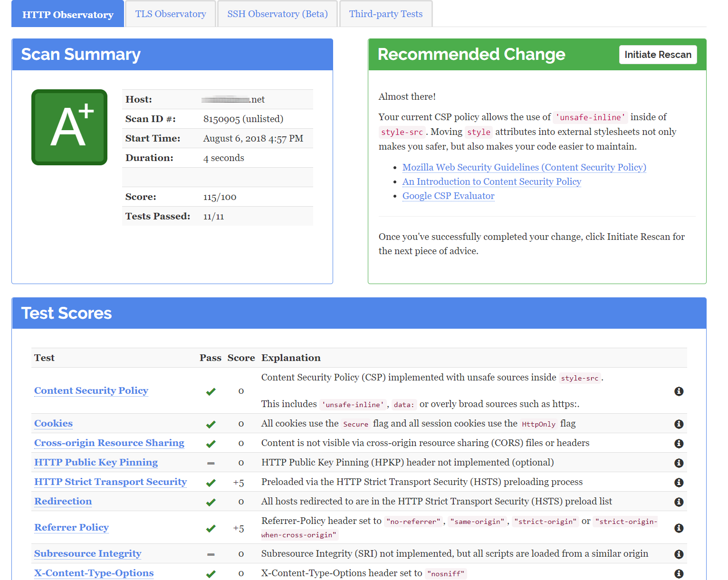Click the Explanation column header
Image resolution: width=728 pixels, height=580 pixels.
291,358
